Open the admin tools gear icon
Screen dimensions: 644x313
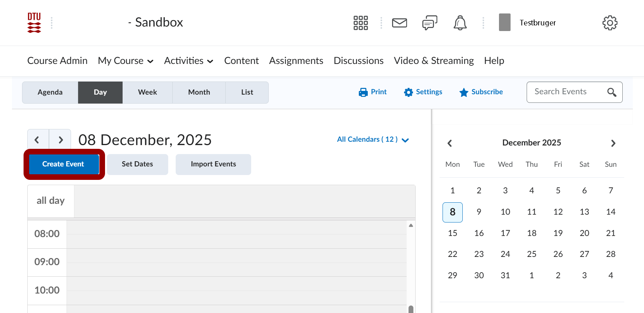click(x=610, y=23)
